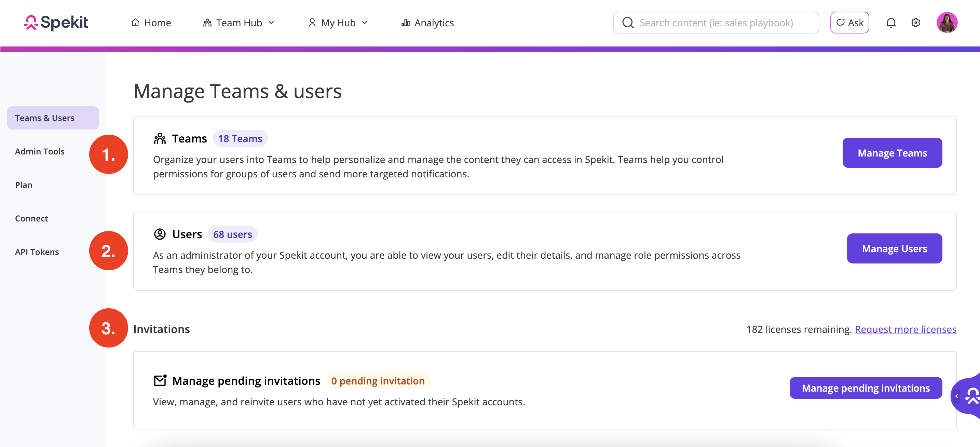Screen dimensions: 980x447
Task: Open Admin Tools in sidebar
Action: point(40,151)
